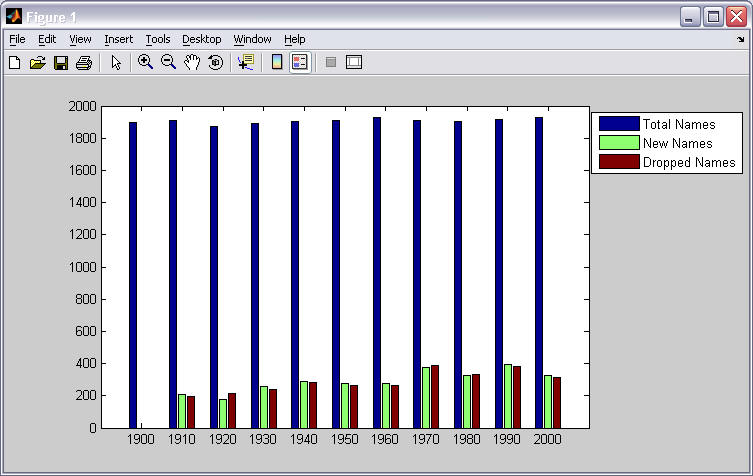Toggle the Insert Legend toolbar button
The width and height of the screenshot is (753, 476).
pos(300,62)
